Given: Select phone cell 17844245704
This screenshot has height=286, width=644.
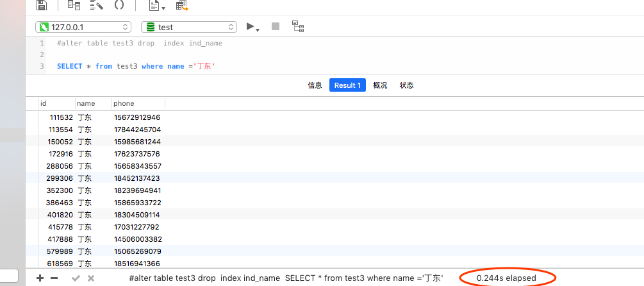Looking at the screenshot, I should pyautogui.click(x=138, y=130).
